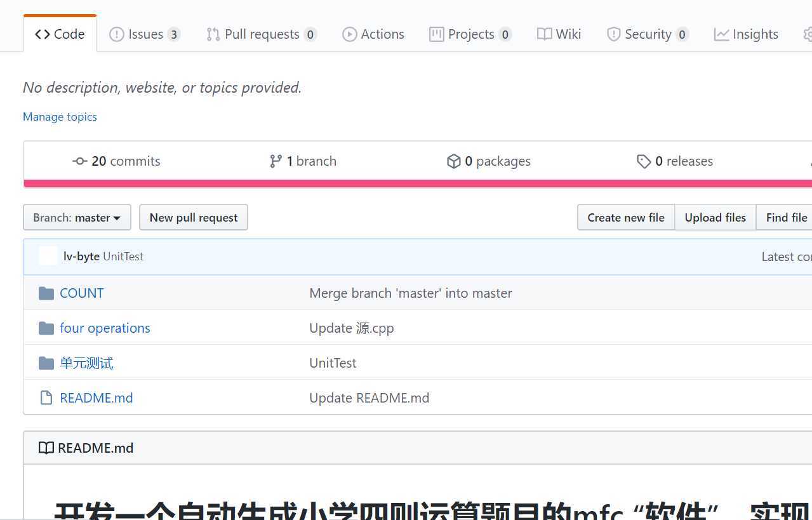
Task: Expand the Branch: master dropdown
Action: point(77,217)
